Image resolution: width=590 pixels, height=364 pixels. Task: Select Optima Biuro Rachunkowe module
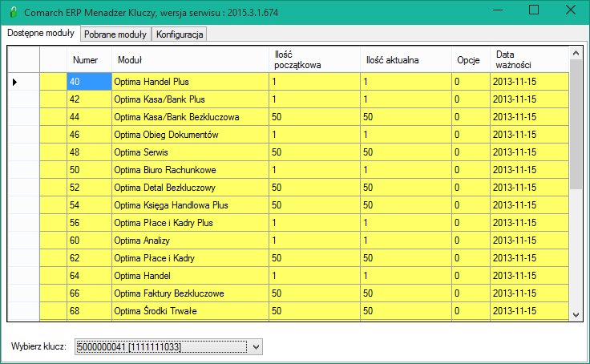click(x=191, y=170)
